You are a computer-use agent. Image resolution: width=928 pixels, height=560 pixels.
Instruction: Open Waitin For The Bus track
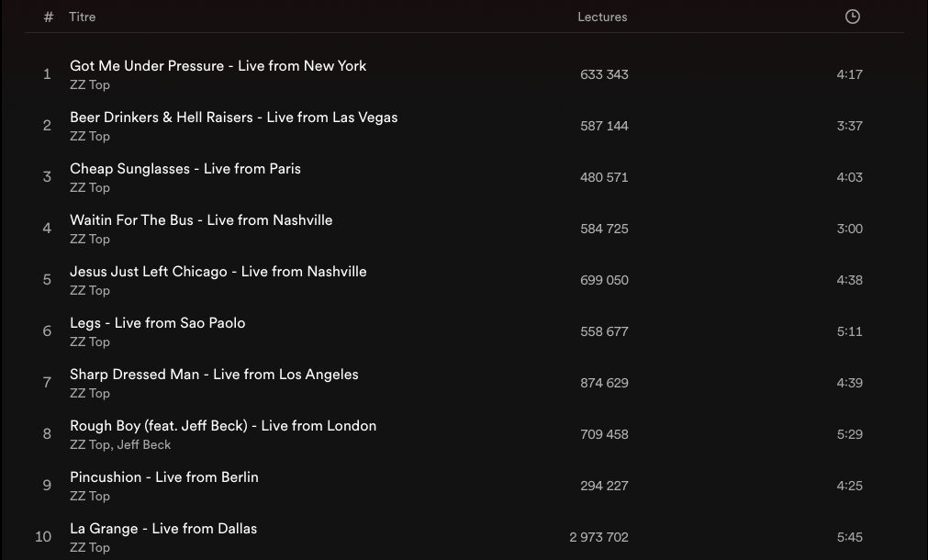tap(201, 220)
